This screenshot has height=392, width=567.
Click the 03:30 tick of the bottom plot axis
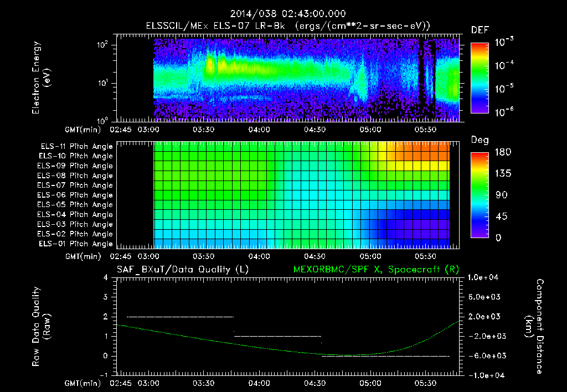[x=203, y=383]
